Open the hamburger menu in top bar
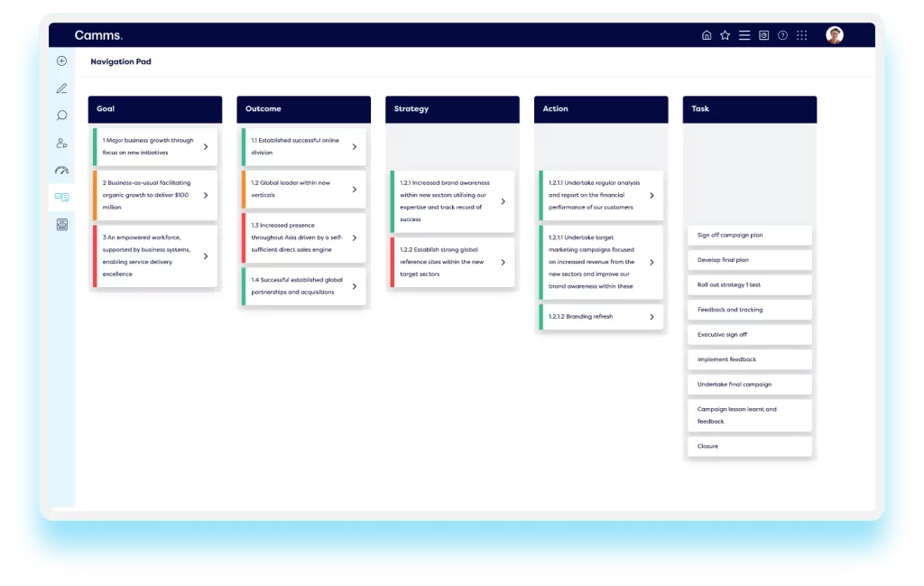Viewport: 924px width, 586px height. [744, 34]
